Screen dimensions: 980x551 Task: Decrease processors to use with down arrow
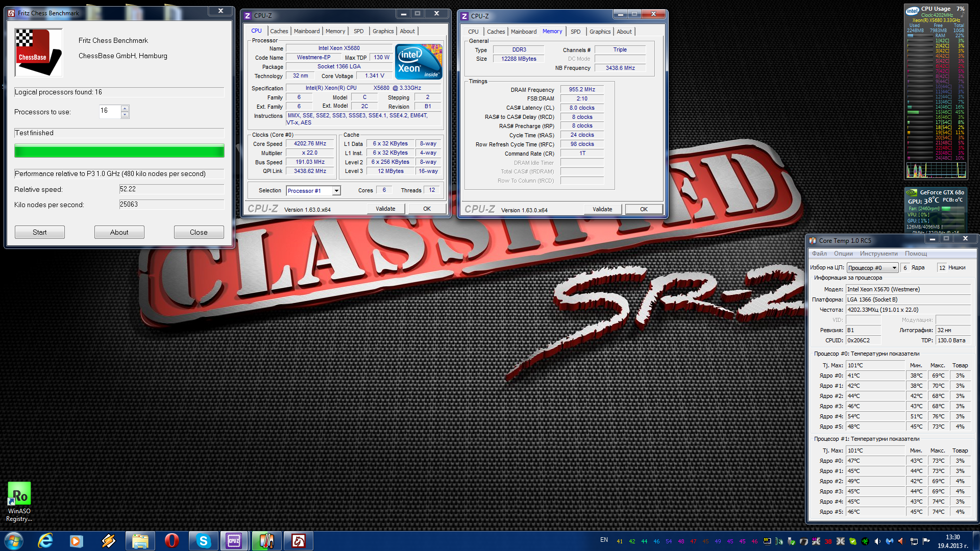pyautogui.click(x=125, y=115)
